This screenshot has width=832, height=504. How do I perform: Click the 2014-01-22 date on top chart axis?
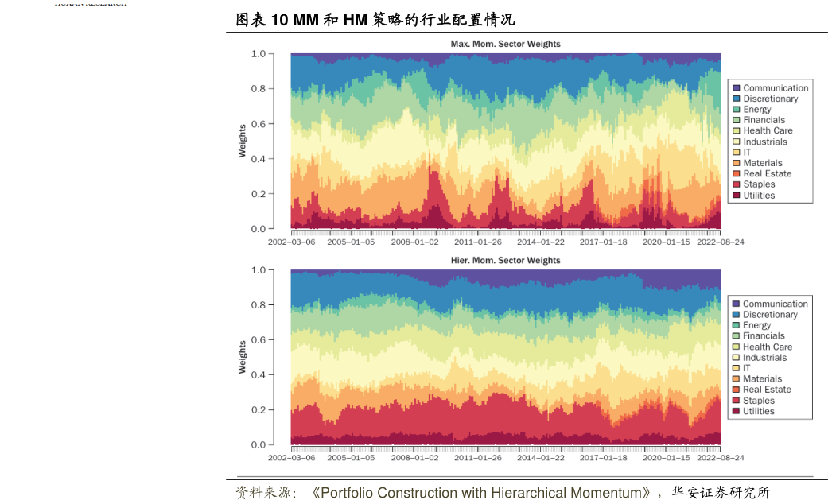pos(540,242)
